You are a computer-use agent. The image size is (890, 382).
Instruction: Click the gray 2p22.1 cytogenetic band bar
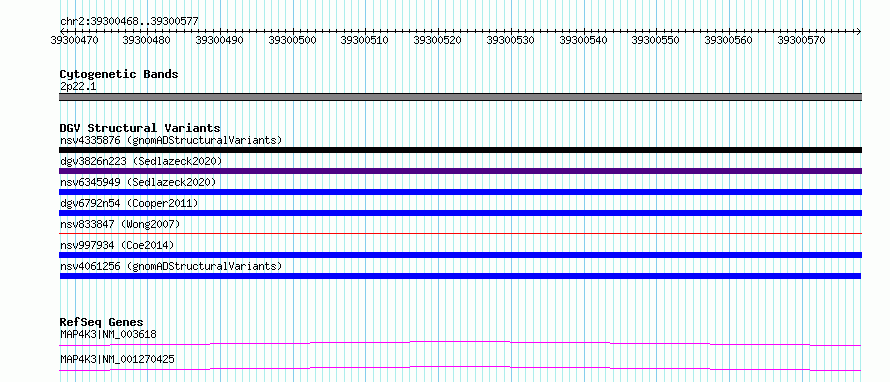click(461, 97)
